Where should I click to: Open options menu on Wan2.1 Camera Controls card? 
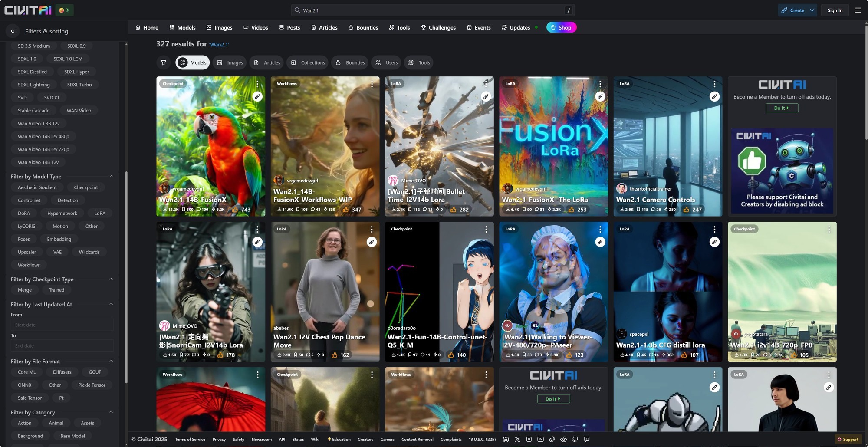click(714, 84)
